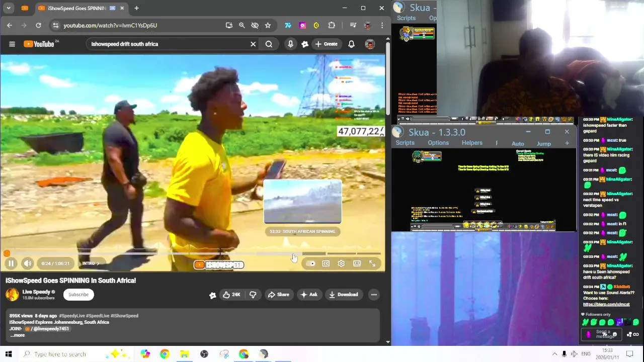Click Live Speedy channel avatar

pos(12,295)
